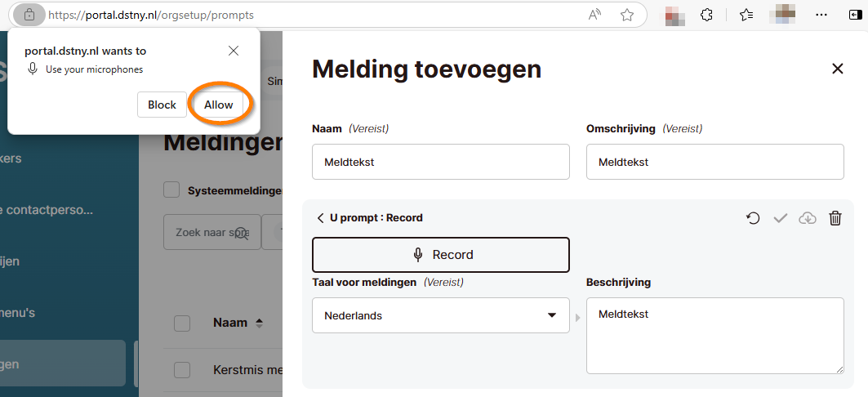Sort the list by the Naam column
The width and height of the screenshot is (868, 397).
[x=259, y=323]
